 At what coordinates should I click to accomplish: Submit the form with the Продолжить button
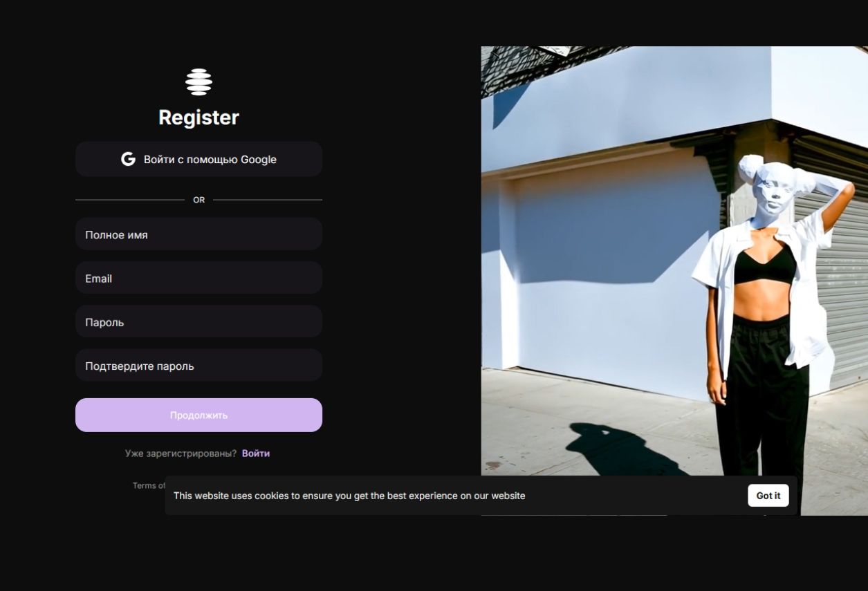coord(198,415)
